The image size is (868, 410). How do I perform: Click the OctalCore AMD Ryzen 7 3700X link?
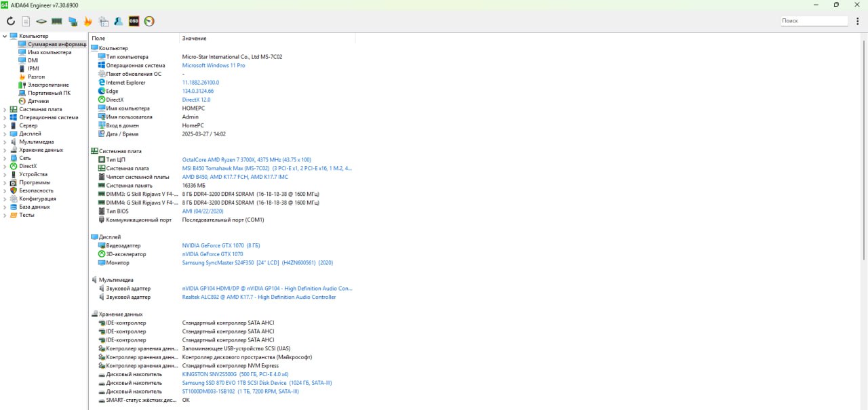(x=247, y=159)
